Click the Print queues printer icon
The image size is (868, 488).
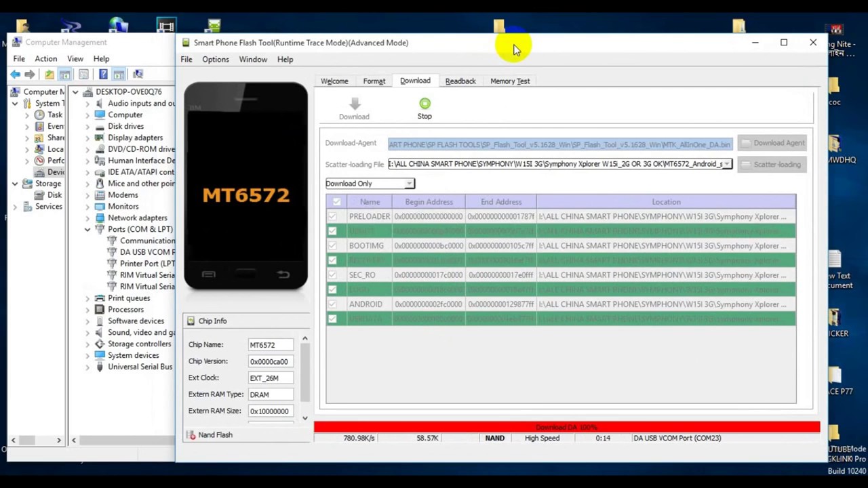click(100, 298)
